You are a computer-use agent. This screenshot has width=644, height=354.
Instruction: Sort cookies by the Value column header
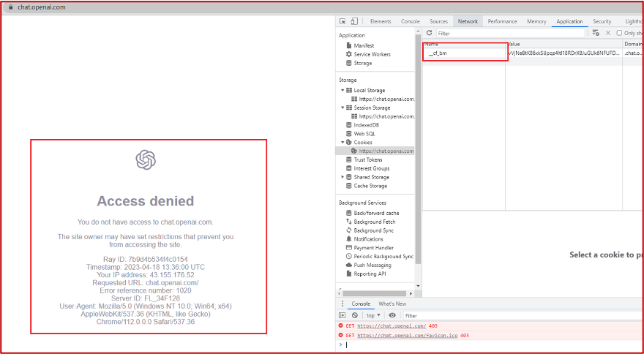point(564,44)
